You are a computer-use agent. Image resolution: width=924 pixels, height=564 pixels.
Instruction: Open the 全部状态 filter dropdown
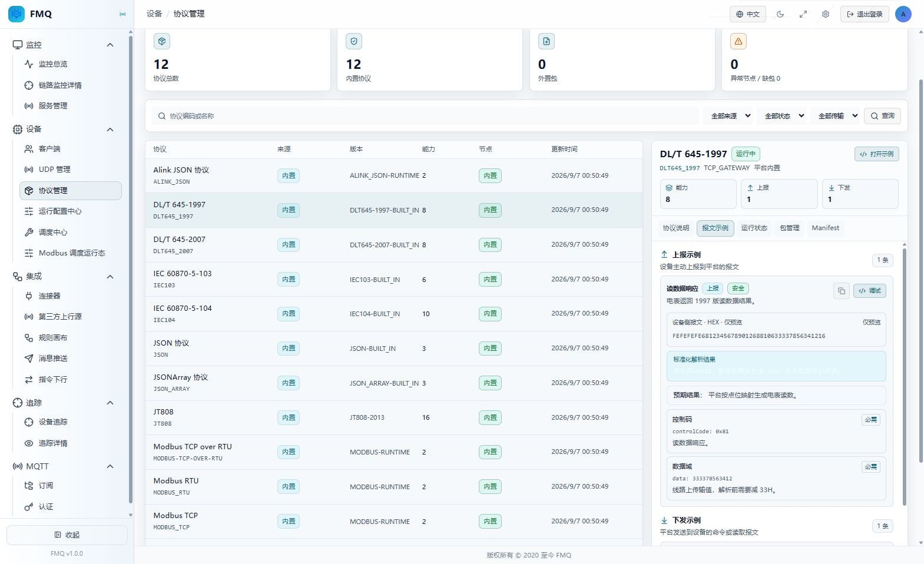(x=783, y=116)
